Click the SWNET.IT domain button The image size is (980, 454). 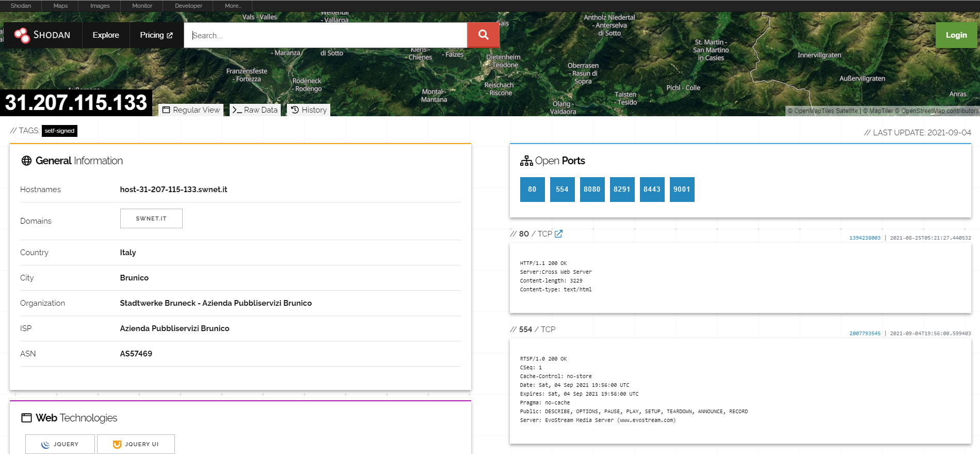click(x=151, y=218)
